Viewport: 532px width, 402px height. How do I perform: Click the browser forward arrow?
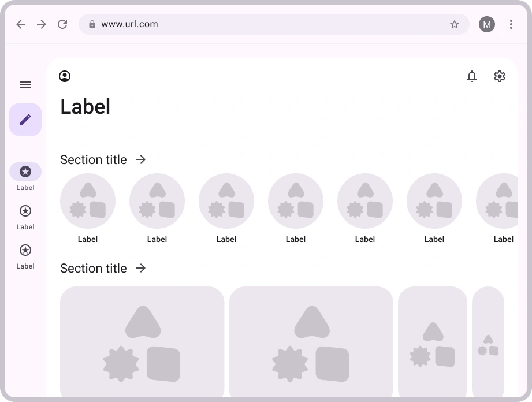[42, 24]
